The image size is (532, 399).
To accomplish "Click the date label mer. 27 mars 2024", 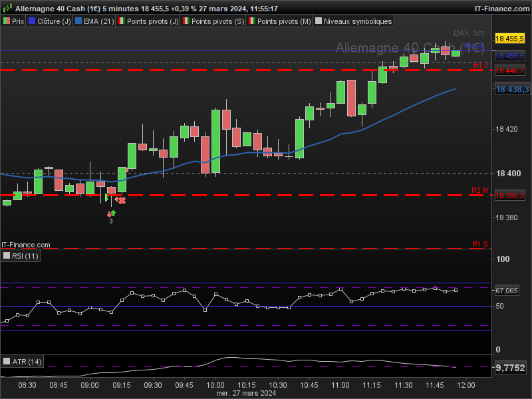I will [246, 393].
